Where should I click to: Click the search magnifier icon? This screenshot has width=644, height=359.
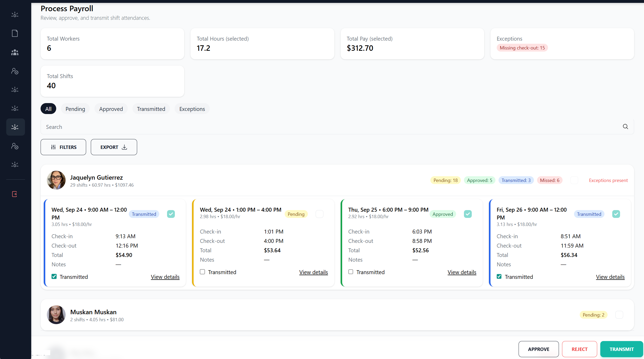(x=625, y=127)
